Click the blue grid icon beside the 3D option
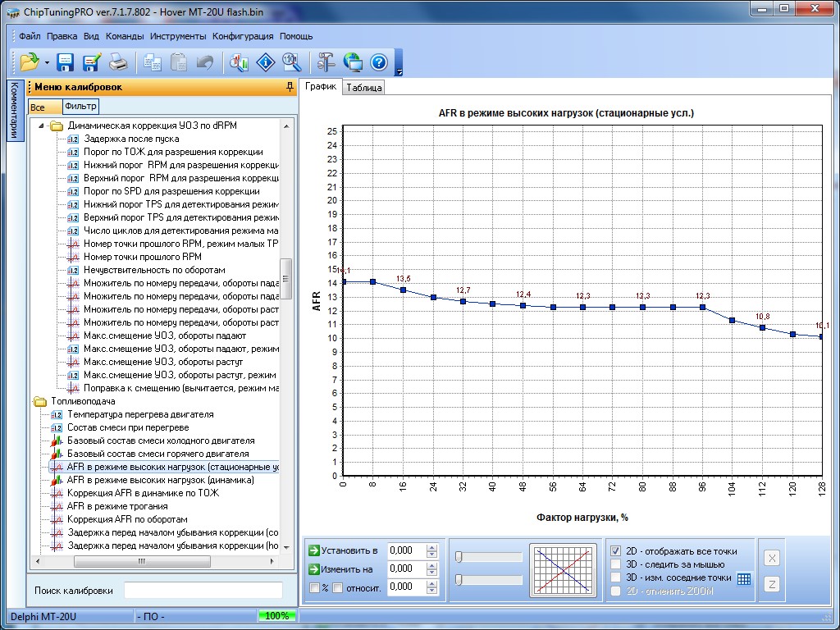The width and height of the screenshot is (840, 630). [x=743, y=578]
